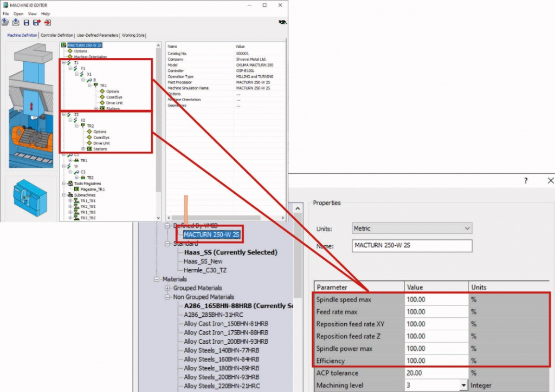The width and height of the screenshot is (555, 392).
Task: Click the Magazine_TR1 icon
Action: [76, 189]
